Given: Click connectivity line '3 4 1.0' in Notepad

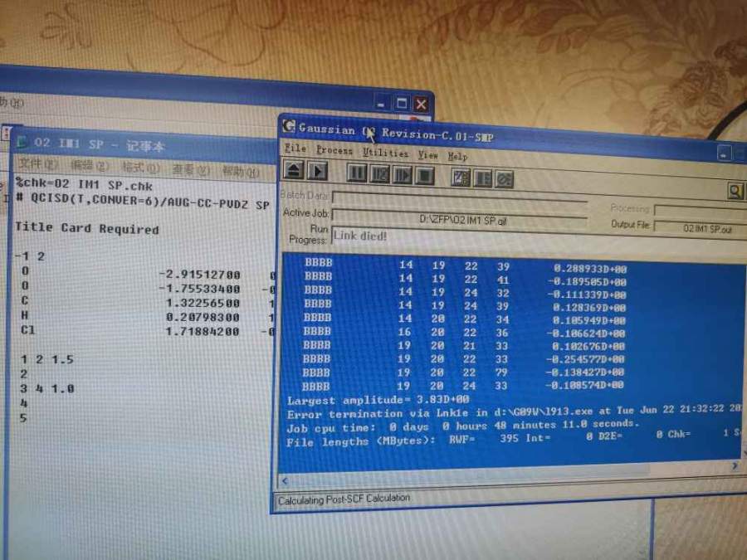Looking at the screenshot, I should (46, 388).
